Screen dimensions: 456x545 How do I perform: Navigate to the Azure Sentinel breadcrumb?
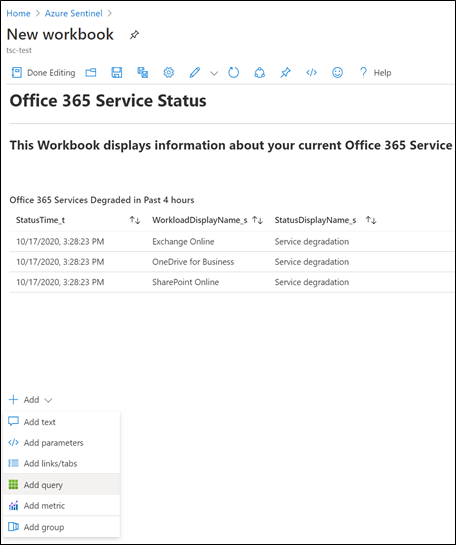[x=74, y=13]
